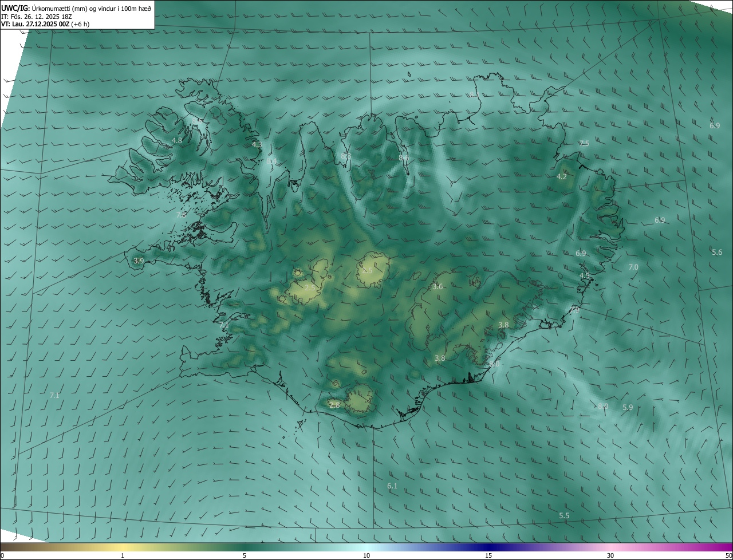The height and width of the screenshot is (560, 733).
Task: Click the 3.6 value on the central glacier
Action: point(438,287)
